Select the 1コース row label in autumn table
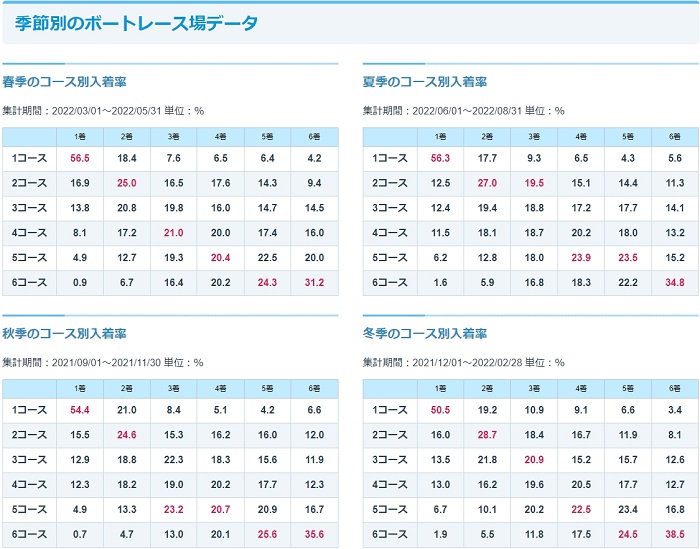Viewport: 700px width, 549px height. point(29,410)
